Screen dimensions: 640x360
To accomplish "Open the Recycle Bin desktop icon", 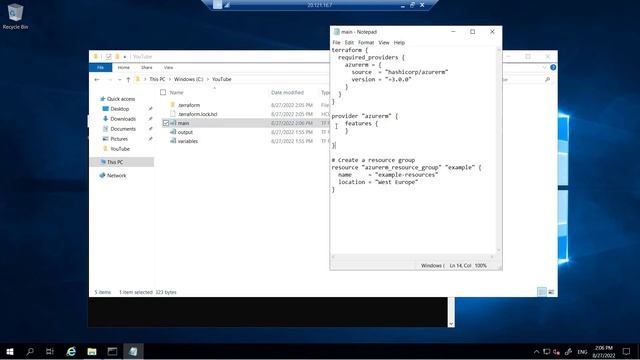I will (x=15, y=16).
